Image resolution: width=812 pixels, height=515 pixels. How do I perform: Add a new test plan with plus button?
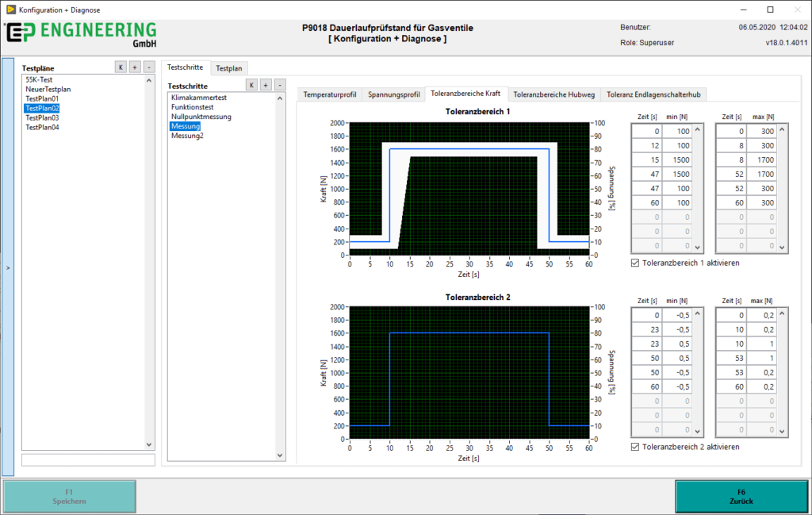coord(135,67)
